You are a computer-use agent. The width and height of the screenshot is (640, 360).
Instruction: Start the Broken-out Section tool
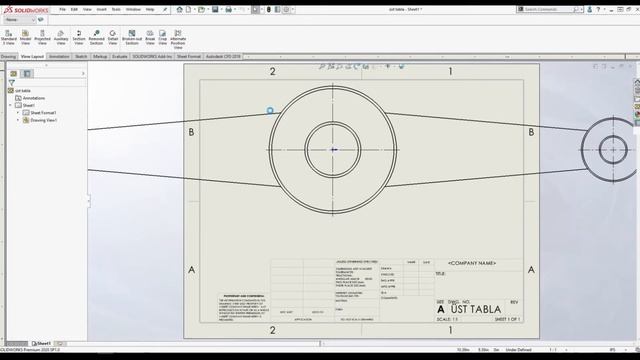[132, 38]
